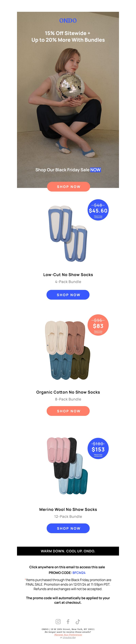Open the TikTok icon in footer
This screenshot has height=644, width=136.
click(x=78, y=621)
